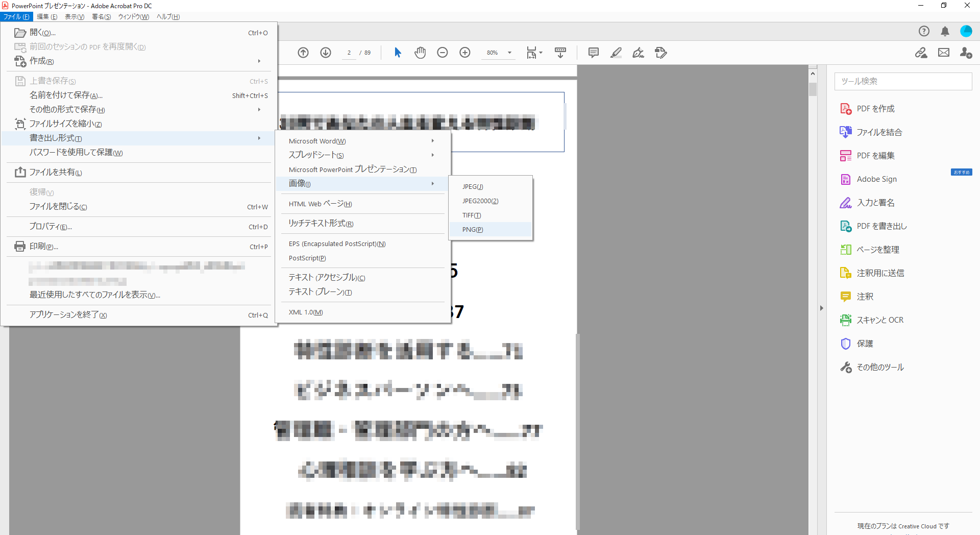The width and height of the screenshot is (980, 535).
Task: Activate the selection arrow tool
Action: tap(398, 53)
